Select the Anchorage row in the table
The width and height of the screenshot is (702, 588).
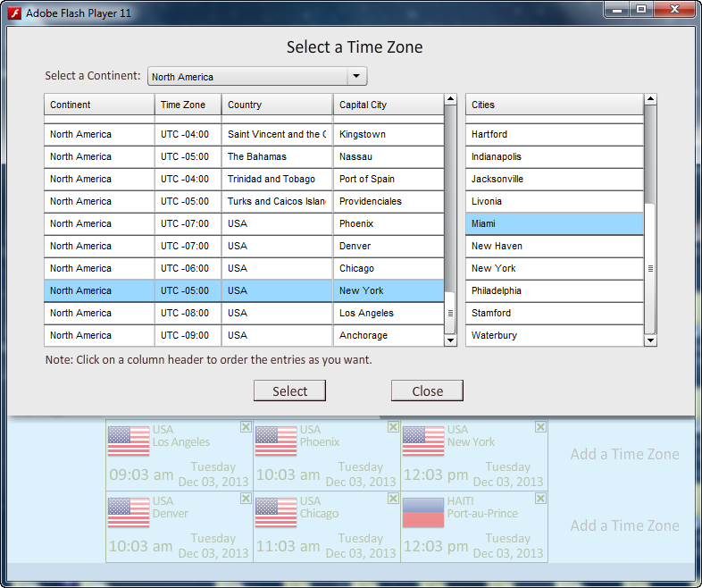point(243,335)
